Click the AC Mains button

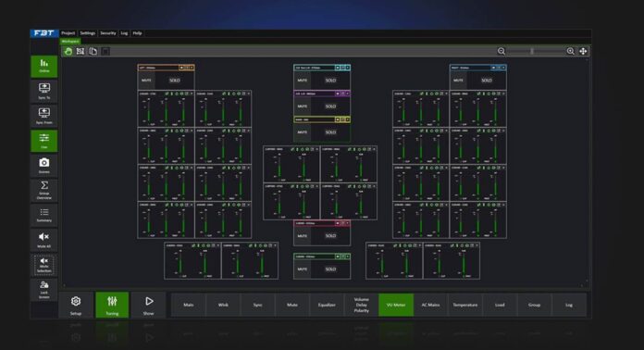tap(430, 305)
